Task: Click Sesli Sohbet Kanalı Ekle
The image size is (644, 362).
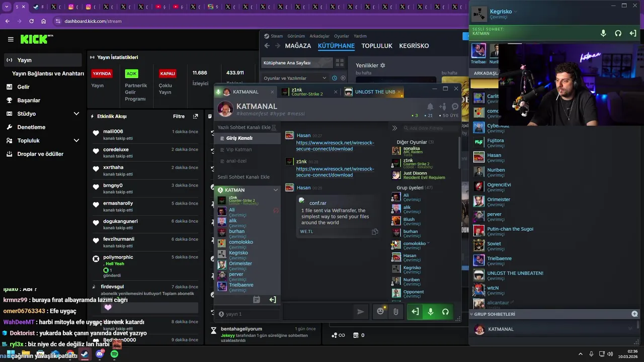Action: coord(244,177)
